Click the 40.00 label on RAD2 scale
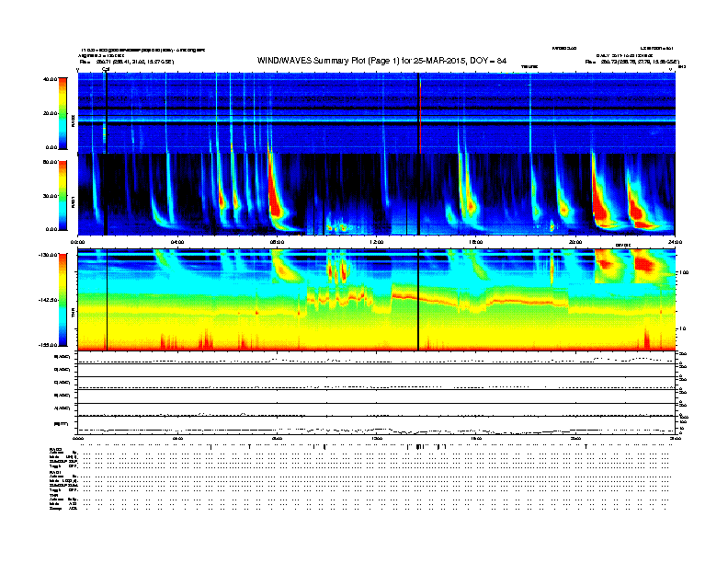Image resolution: width=728 pixels, height=563 pixels. (51, 79)
